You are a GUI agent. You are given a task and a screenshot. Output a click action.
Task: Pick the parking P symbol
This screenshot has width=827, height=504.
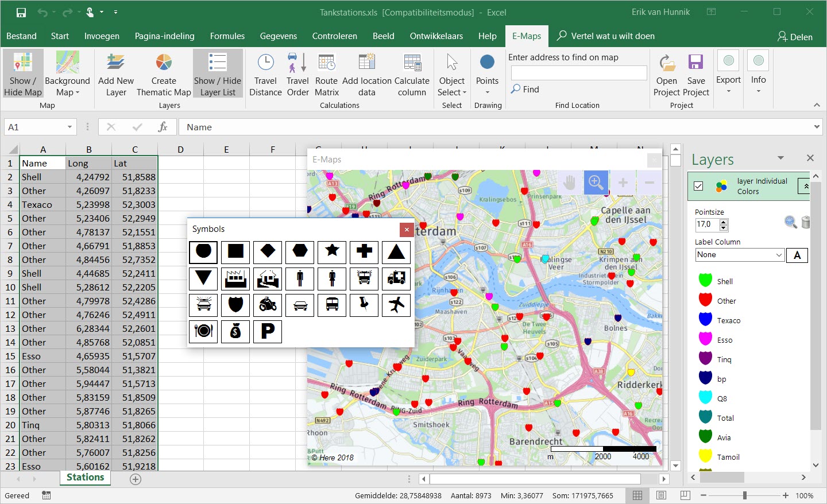[268, 331]
